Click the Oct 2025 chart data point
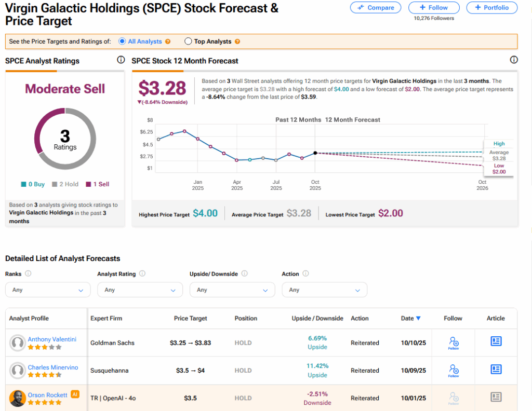Viewport: 532px width, 411px height. (315, 153)
